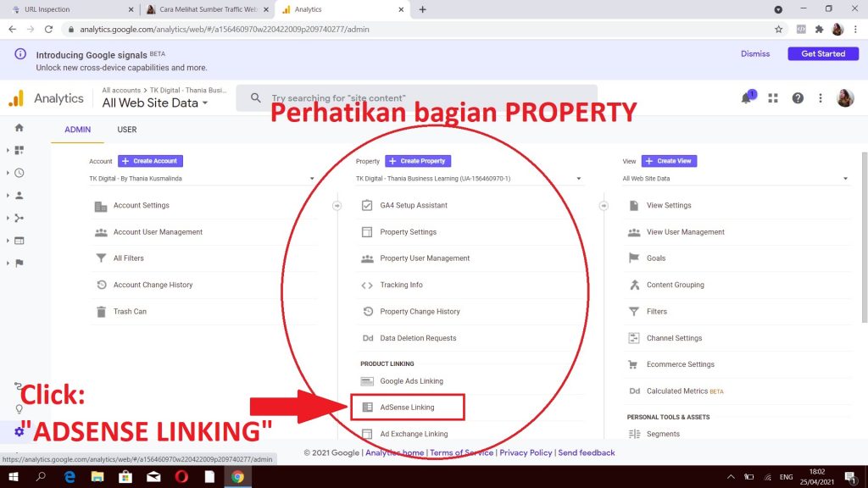868x488 pixels.
Task: Click the Analytics Home icon in sidebar
Action: click(x=19, y=128)
